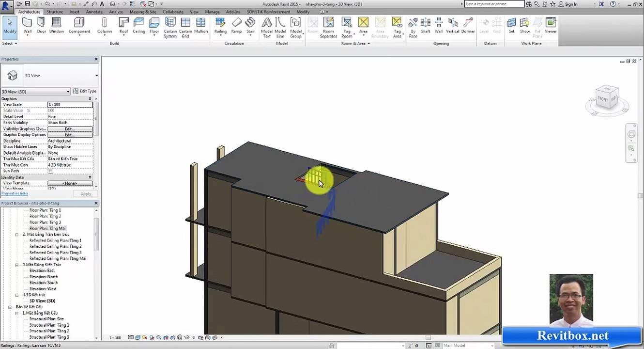The image size is (644, 349).
Task: Open the Massing & Site tab
Action: [x=143, y=12]
